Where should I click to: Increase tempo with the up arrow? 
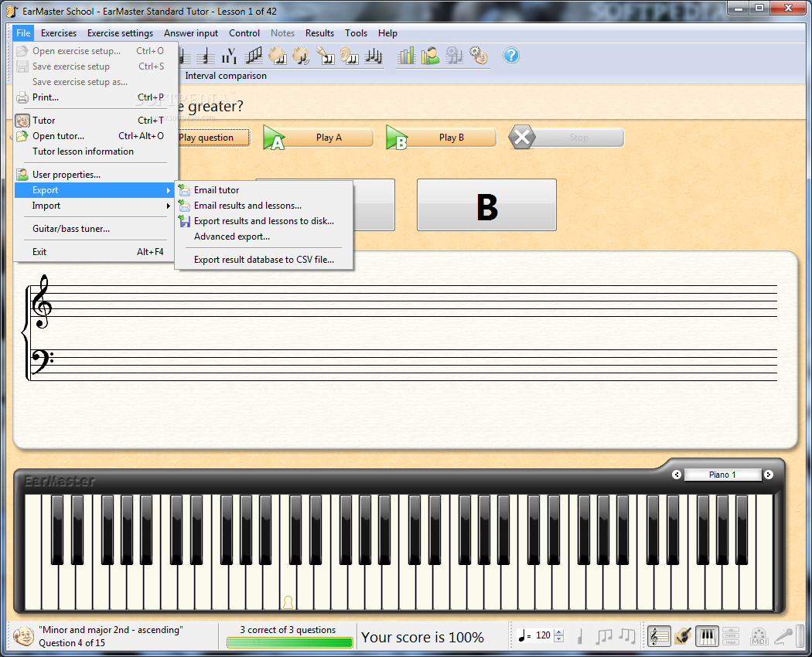pos(559,632)
